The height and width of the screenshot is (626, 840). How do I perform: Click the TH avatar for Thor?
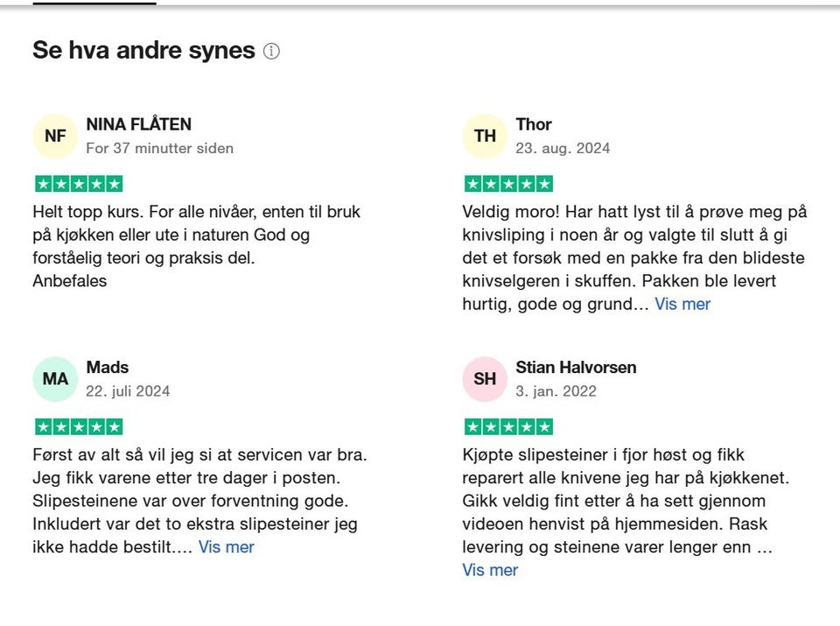(485, 136)
